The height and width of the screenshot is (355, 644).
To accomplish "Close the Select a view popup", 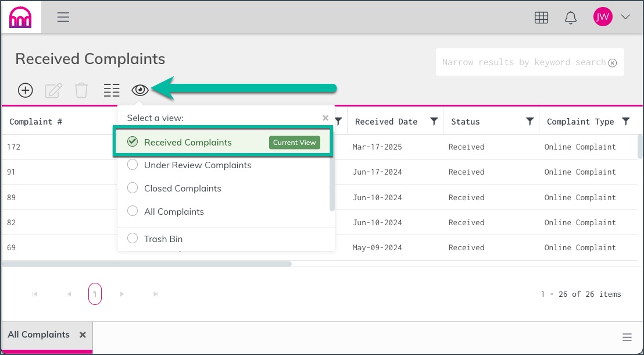I will click(x=325, y=118).
